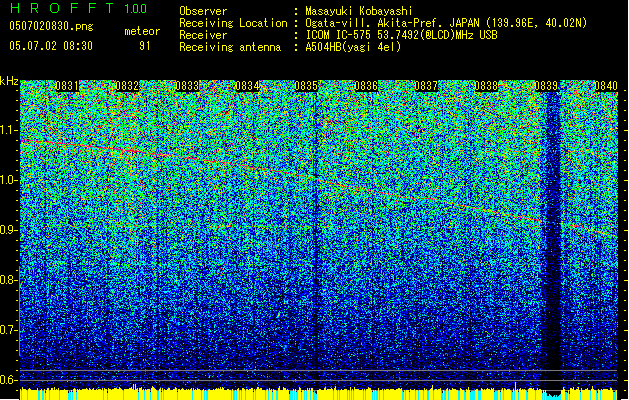Click the antenna value A504HB(yagi 4el)
Screen dimensions: 629x400
coord(353,47)
